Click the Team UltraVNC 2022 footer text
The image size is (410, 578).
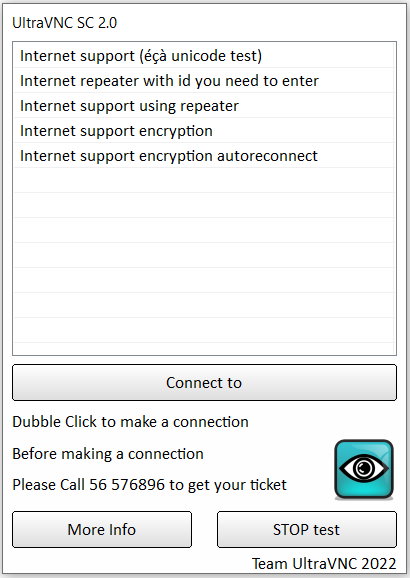(x=324, y=564)
